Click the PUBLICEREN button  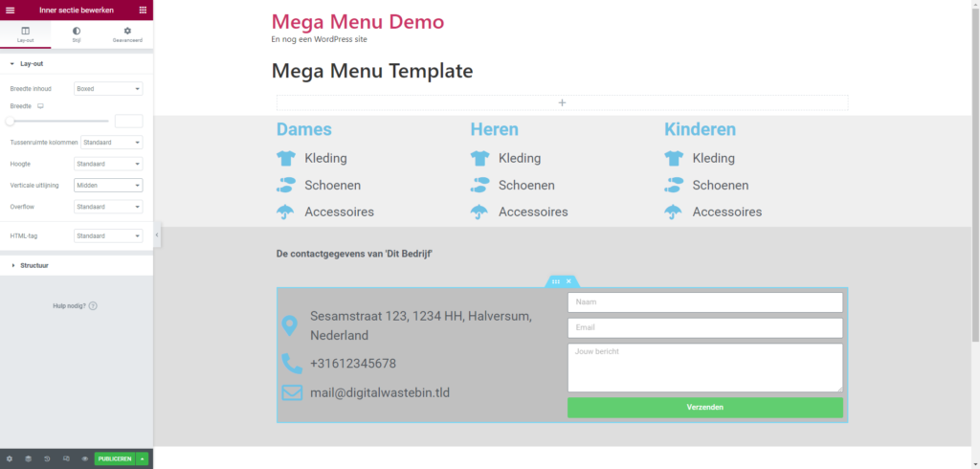(115, 458)
